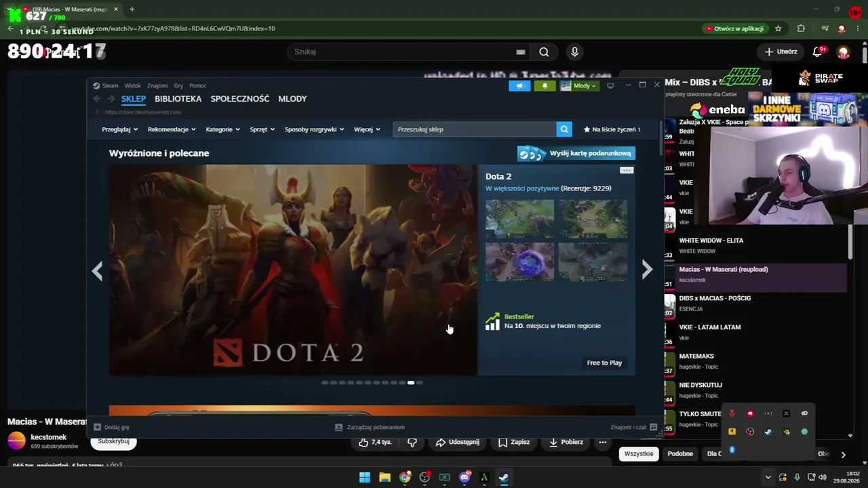Image resolution: width=868 pixels, height=488 pixels.
Task: Click the microphone icon in the taskbar tray
Action: [x=797, y=477]
